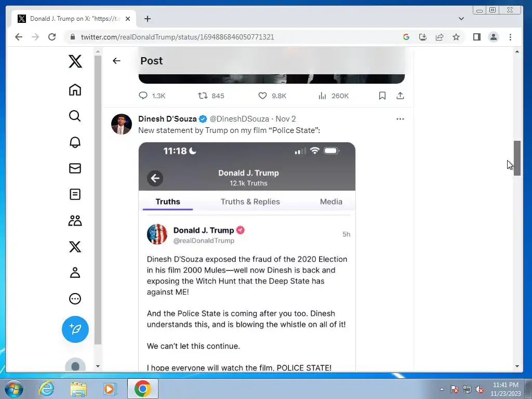
Task: Click Google icon in address bar
Action: (x=406, y=37)
